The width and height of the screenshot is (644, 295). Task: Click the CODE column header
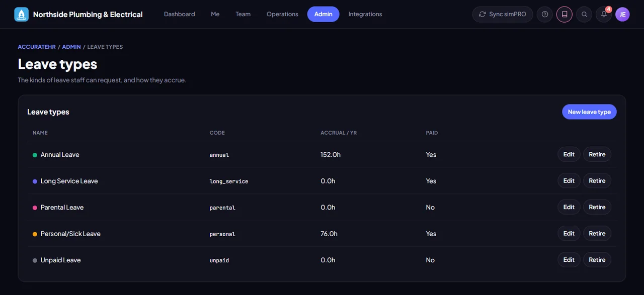[217, 133]
